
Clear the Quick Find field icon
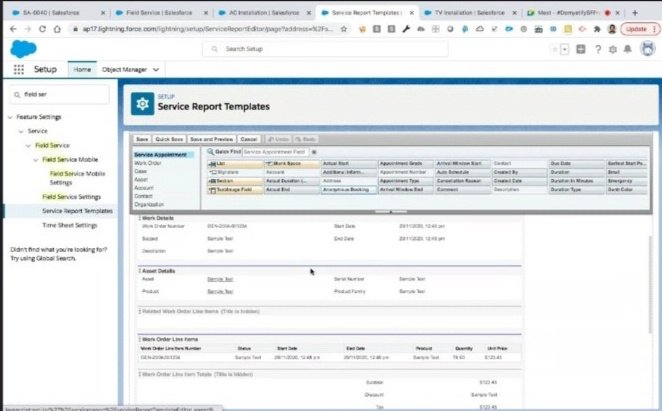tap(314, 152)
